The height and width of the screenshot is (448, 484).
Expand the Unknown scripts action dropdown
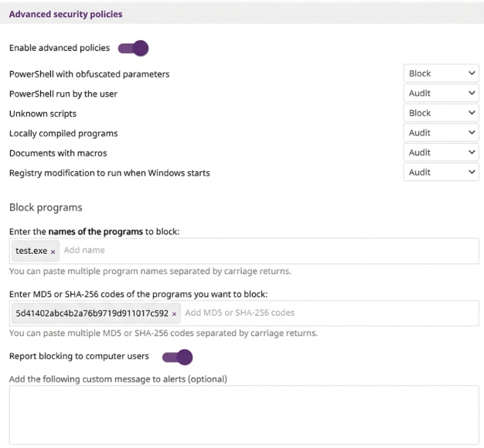point(441,113)
